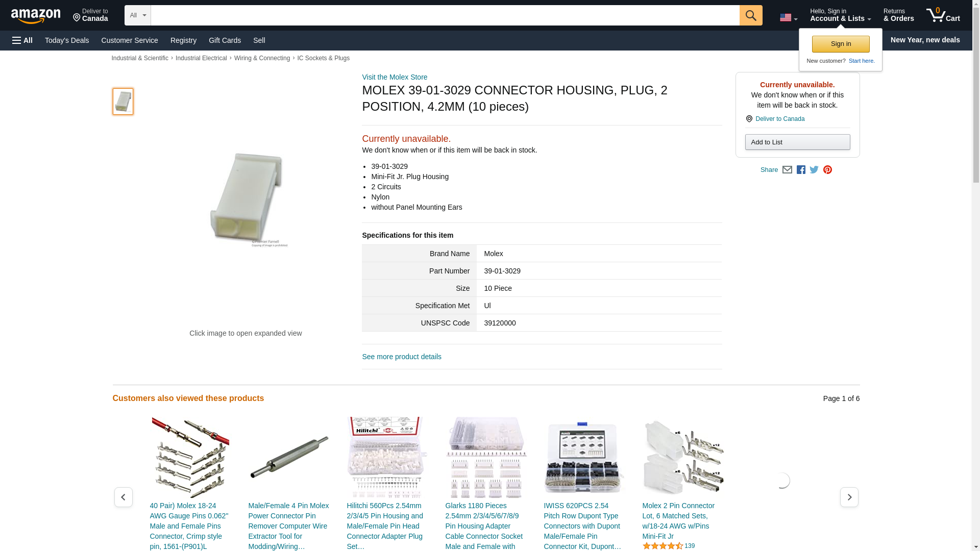Screen dimensions: 980x551
Task: Click the Amazon logo
Action: click(x=36, y=16)
